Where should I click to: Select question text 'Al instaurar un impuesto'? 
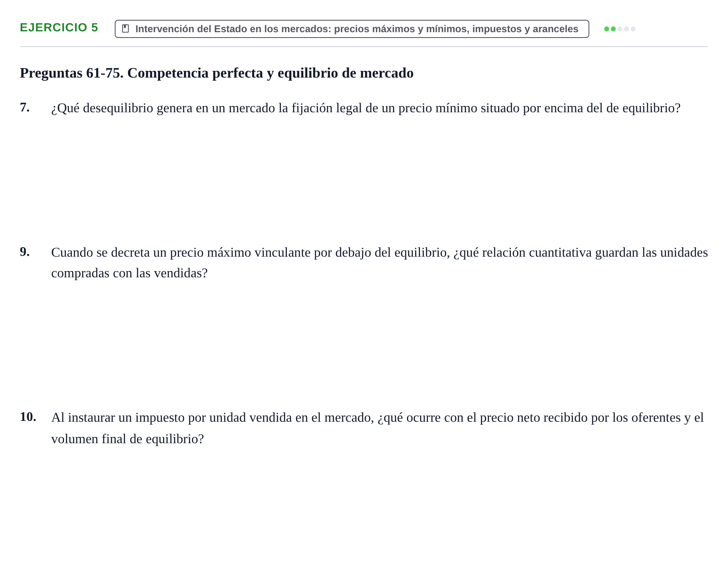(377, 428)
